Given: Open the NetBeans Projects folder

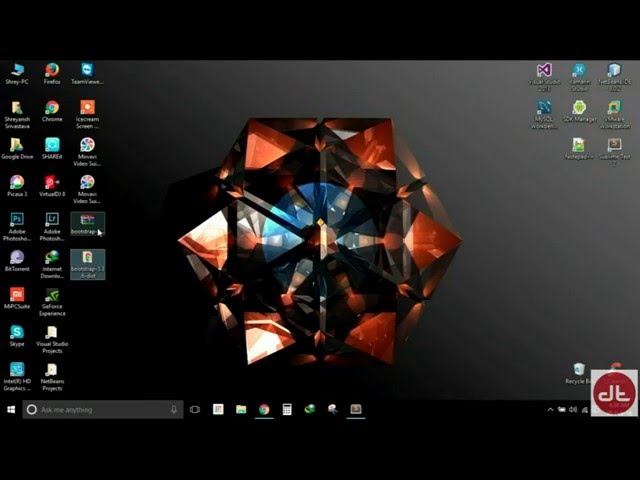Looking at the screenshot, I should click(52, 377).
